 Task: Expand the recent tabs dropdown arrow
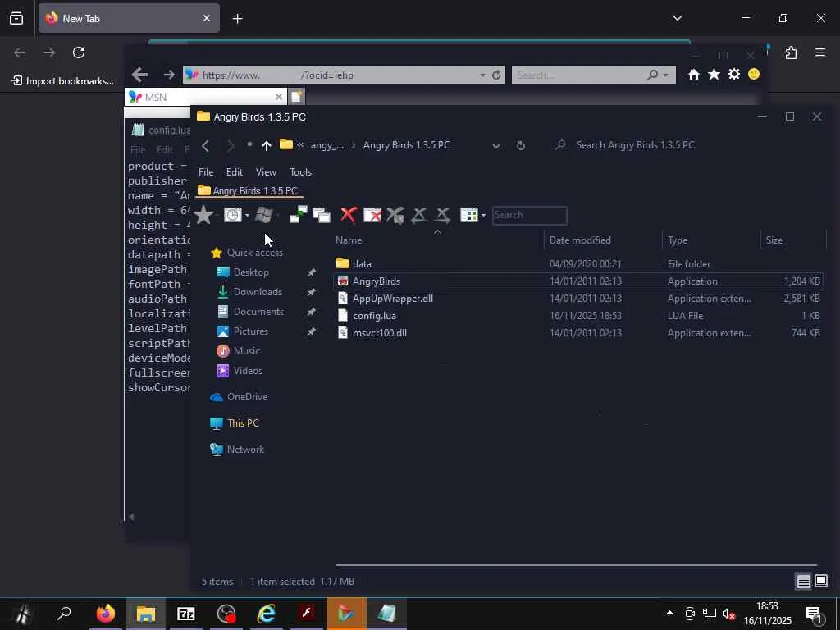click(247, 216)
